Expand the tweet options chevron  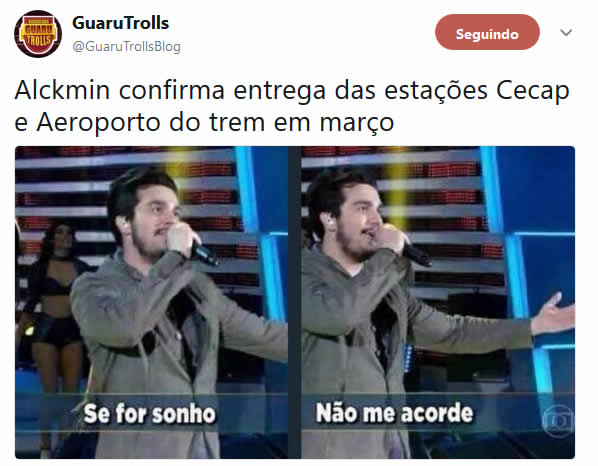(x=566, y=33)
